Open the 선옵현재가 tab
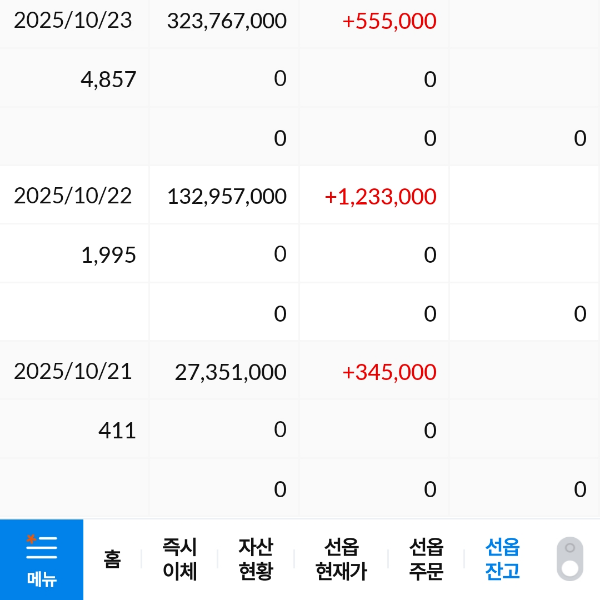This screenshot has width=600, height=600. (341, 559)
